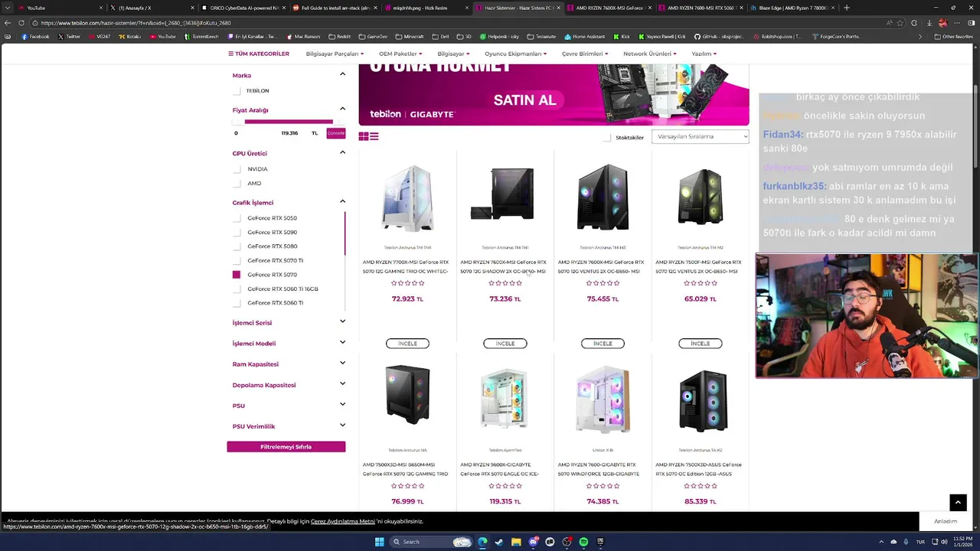Viewport: 980px width, 551px height.
Task: Click the Tebilon logo in the banner
Action: point(385,114)
